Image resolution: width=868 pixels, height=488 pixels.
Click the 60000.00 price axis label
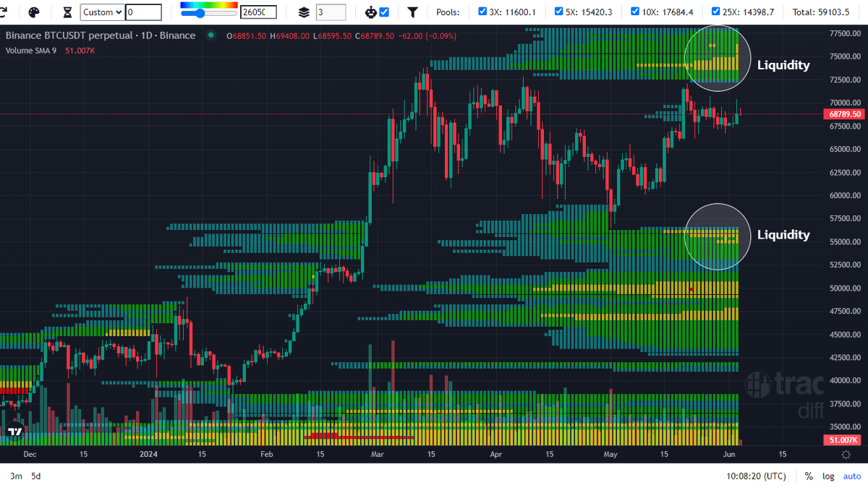845,195
